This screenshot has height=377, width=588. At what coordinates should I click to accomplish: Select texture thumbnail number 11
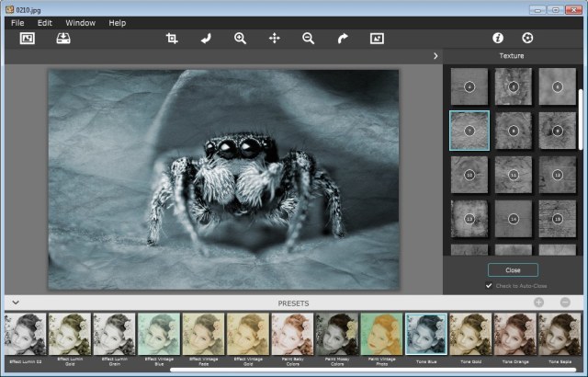pos(513,173)
